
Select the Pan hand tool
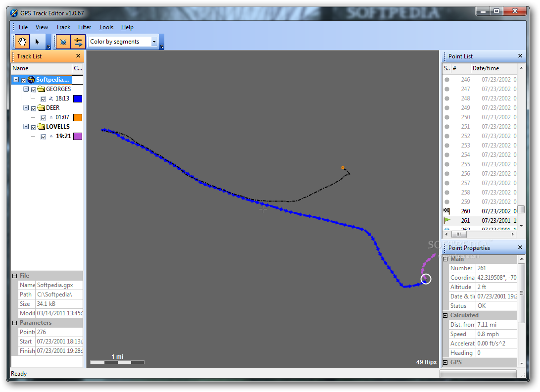coord(22,42)
